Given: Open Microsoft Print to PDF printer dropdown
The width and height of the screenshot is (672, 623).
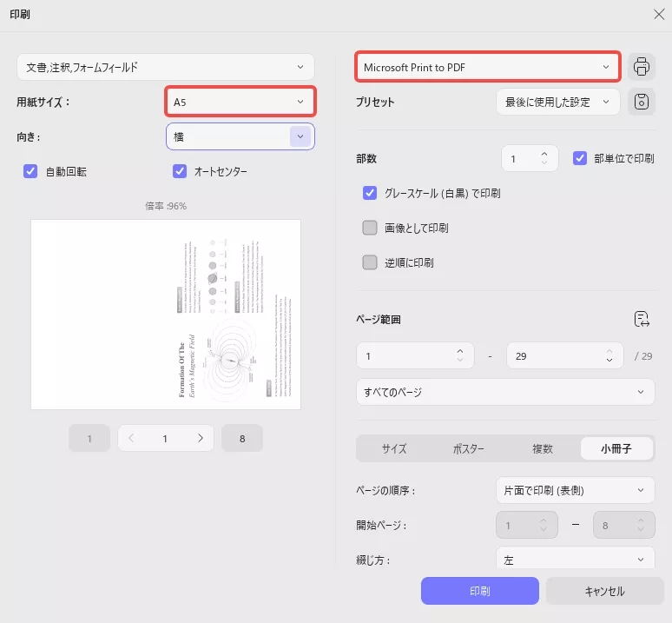Looking at the screenshot, I should click(x=488, y=67).
